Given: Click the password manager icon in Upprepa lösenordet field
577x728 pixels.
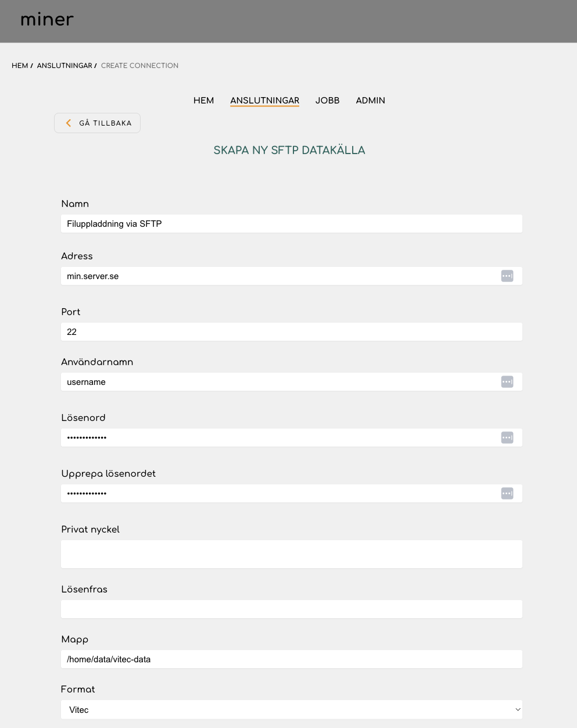Looking at the screenshot, I should pos(507,493).
